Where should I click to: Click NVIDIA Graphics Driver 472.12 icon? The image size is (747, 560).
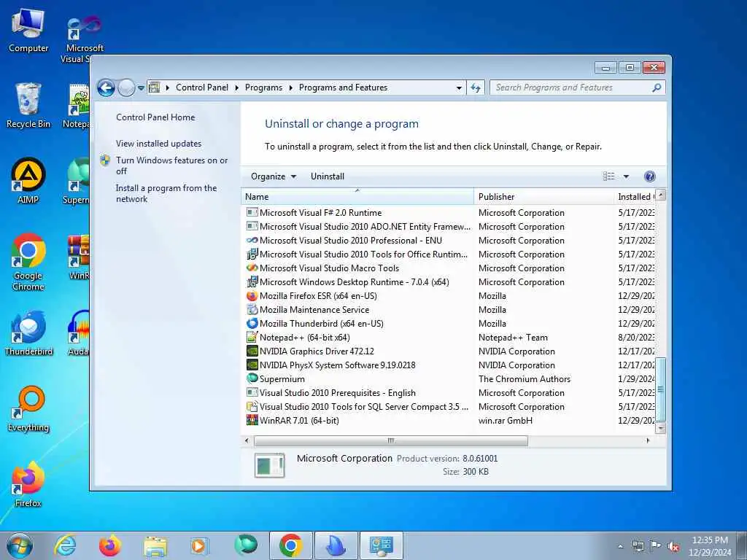[x=252, y=351]
